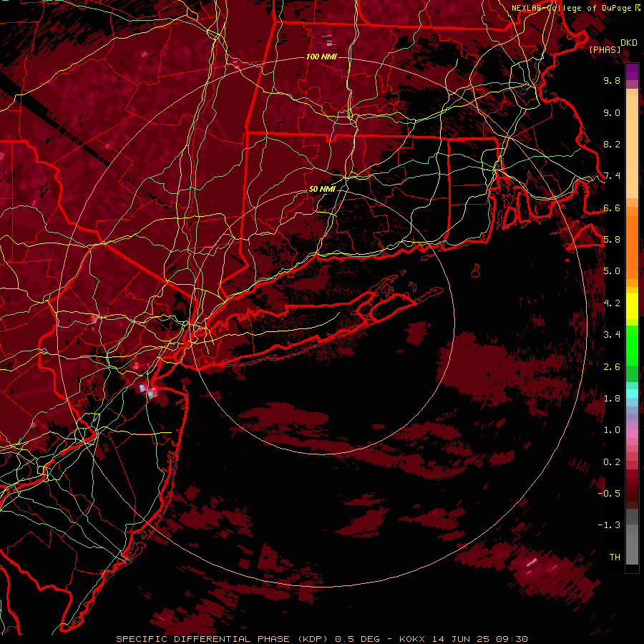Click the TH label on the scale
Screen dimensions: 644x644
coord(615,557)
